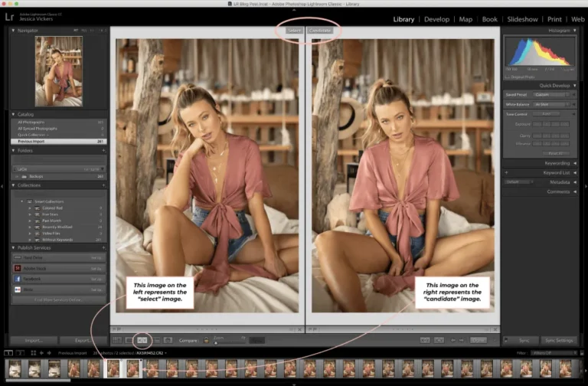Click the Flickr publish service icon
588x386 pixels.
point(18,289)
